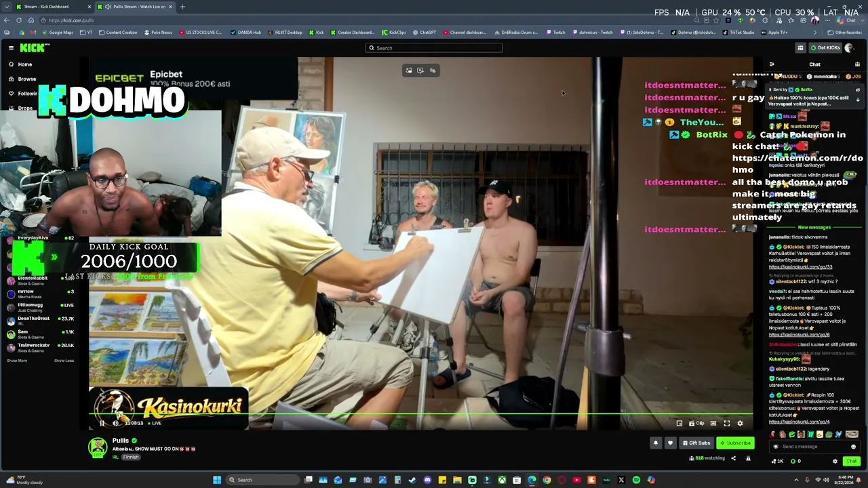
Task: Switch to Pullis Stream browser tab
Action: pyautogui.click(x=134, y=7)
